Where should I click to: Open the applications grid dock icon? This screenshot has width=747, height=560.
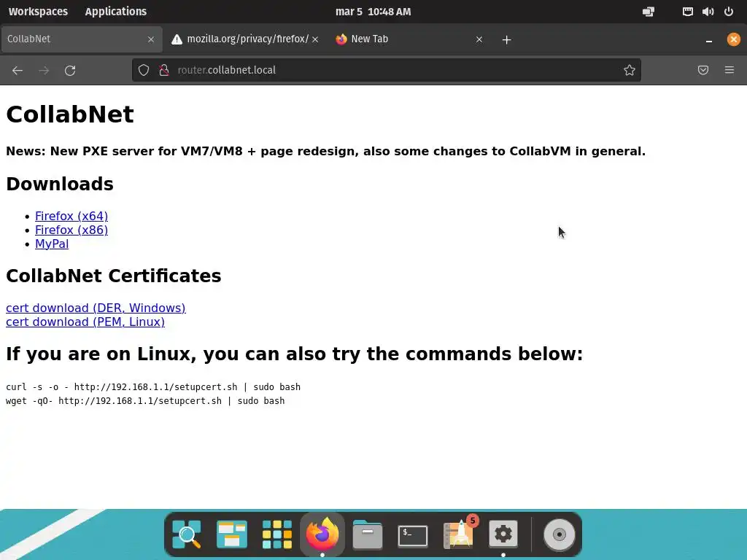coord(277,534)
